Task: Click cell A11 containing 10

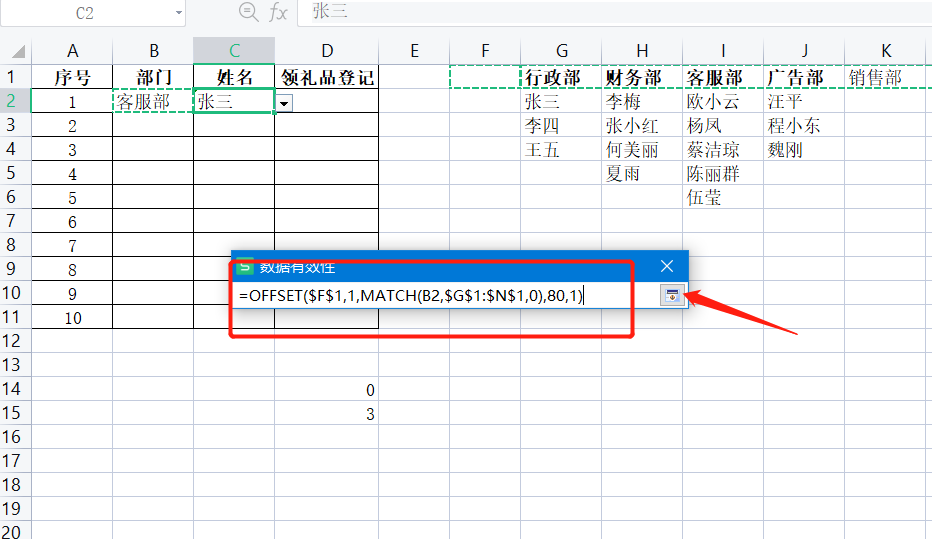Action: [72, 317]
